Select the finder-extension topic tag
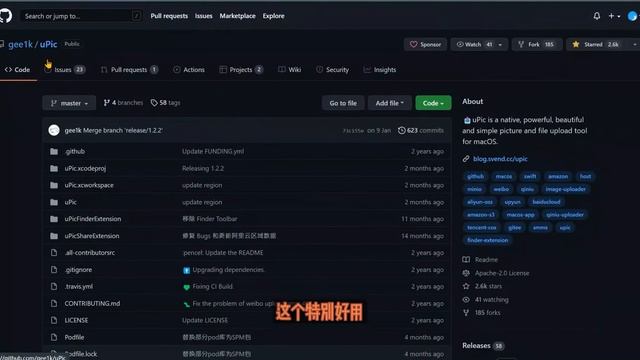 point(487,240)
